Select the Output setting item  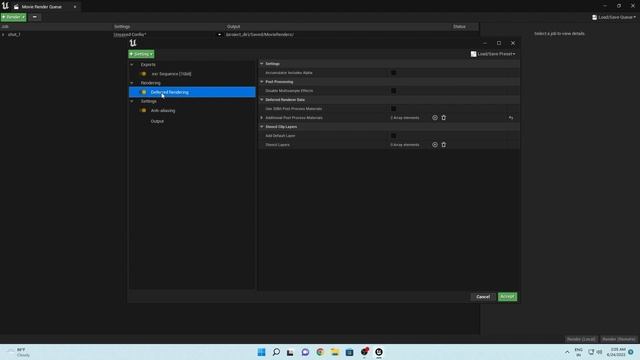pyautogui.click(x=157, y=121)
